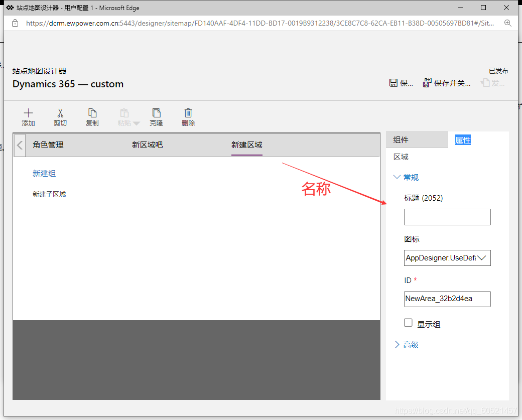Select the 新建子区域 subarea item
The image size is (522, 420).
[x=49, y=194]
